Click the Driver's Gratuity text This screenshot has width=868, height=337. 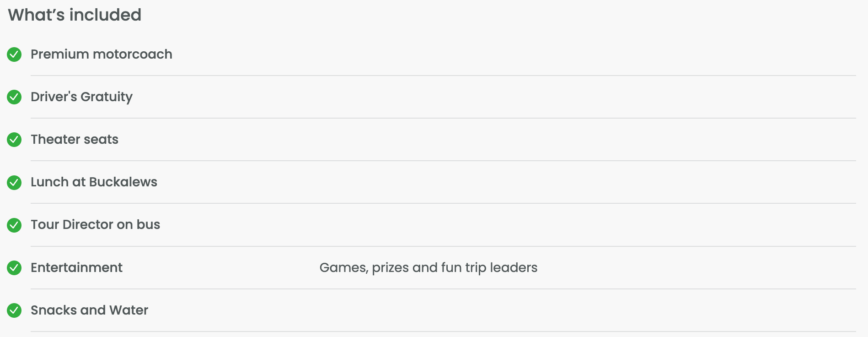click(x=81, y=97)
